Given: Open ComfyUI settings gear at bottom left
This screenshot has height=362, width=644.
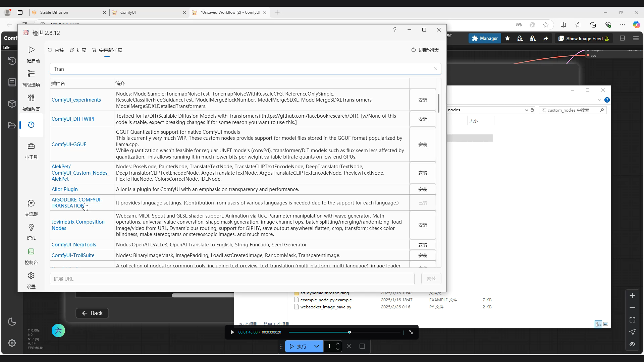Looking at the screenshot, I should [x=12, y=343].
